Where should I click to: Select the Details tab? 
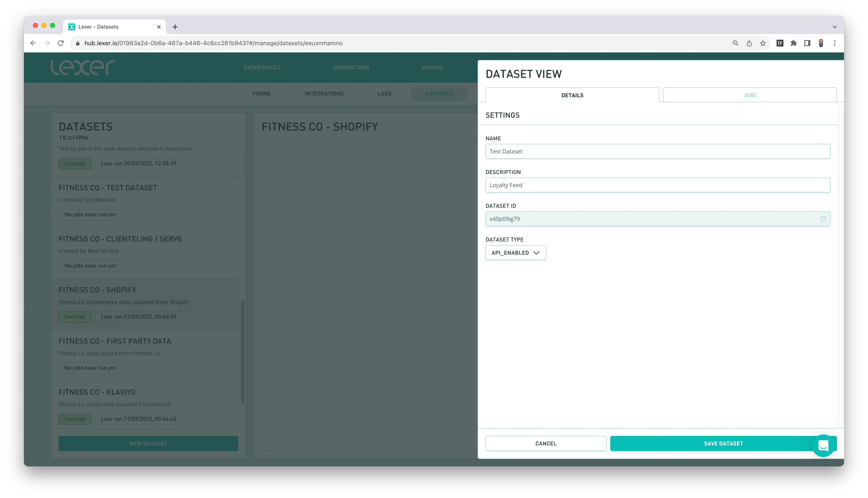(572, 95)
